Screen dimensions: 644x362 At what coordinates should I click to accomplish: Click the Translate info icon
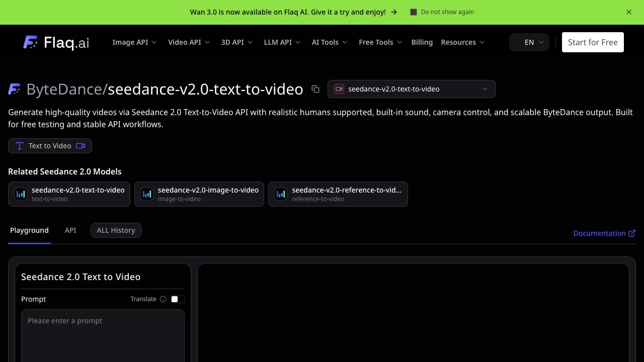tap(163, 299)
